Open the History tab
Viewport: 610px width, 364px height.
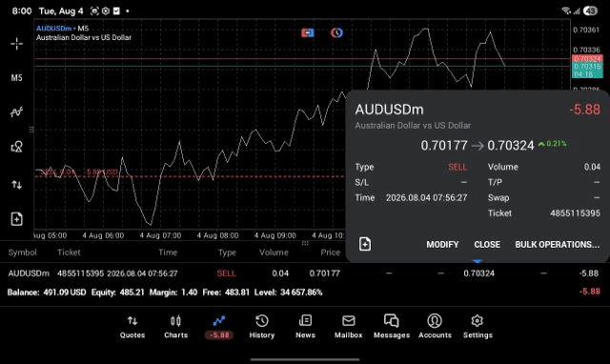pyautogui.click(x=262, y=327)
